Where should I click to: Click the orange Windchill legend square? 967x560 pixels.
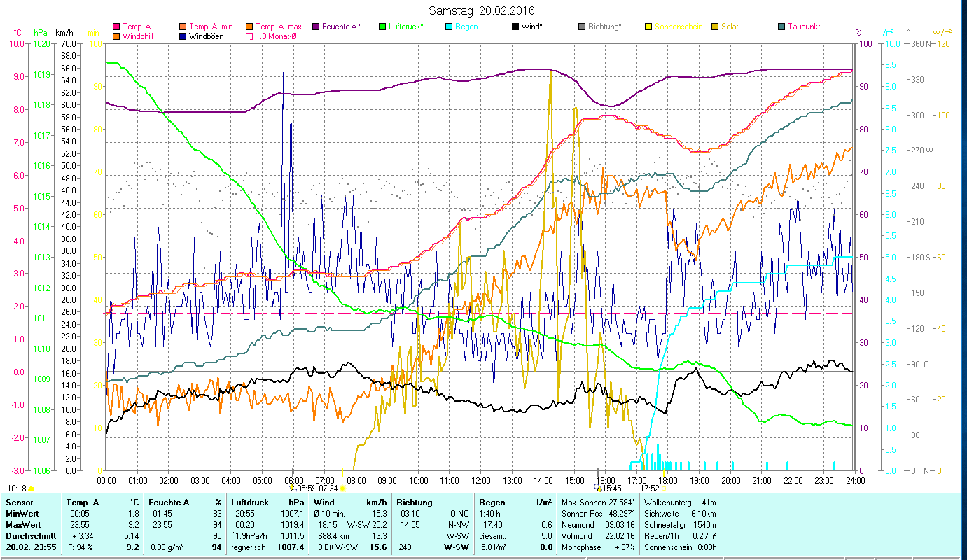pyautogui.click(x=116, y=36)
